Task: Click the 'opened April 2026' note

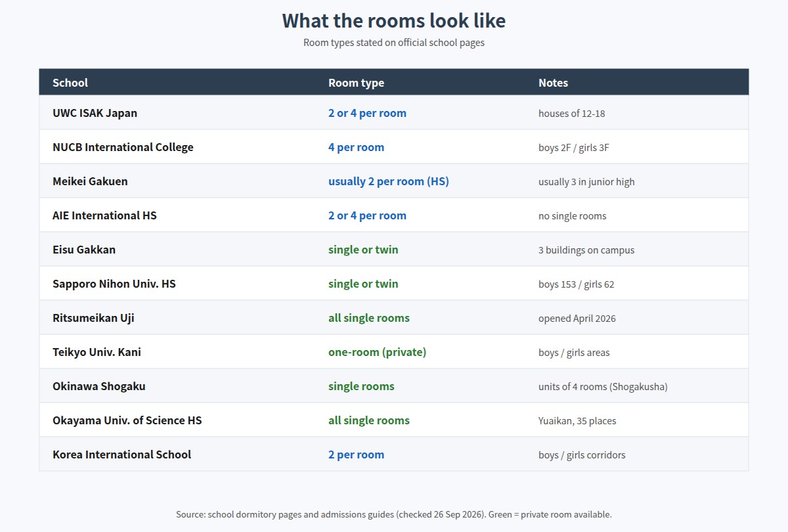Action: click(577, 318)
